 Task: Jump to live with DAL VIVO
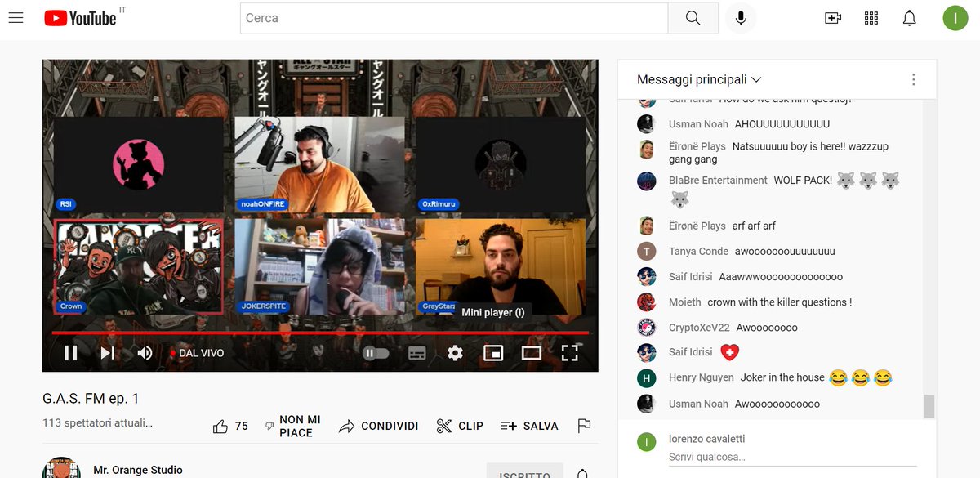click(x=197, y=353)
